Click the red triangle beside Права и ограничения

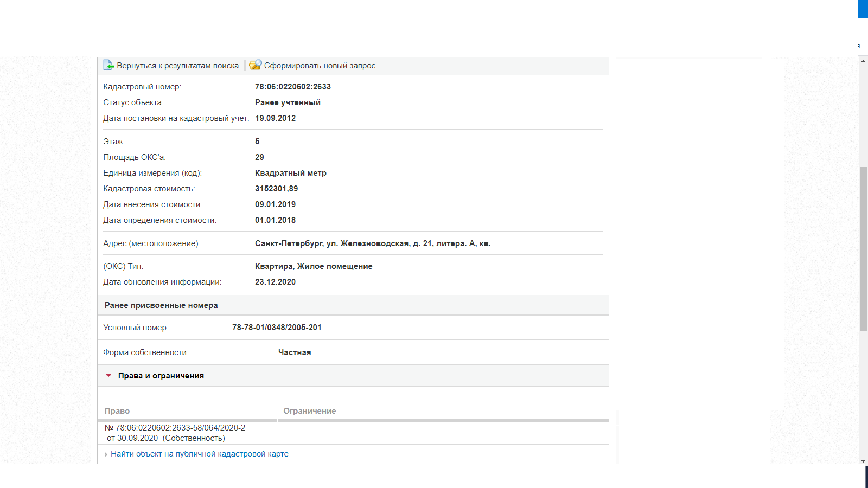click(108, 375)
